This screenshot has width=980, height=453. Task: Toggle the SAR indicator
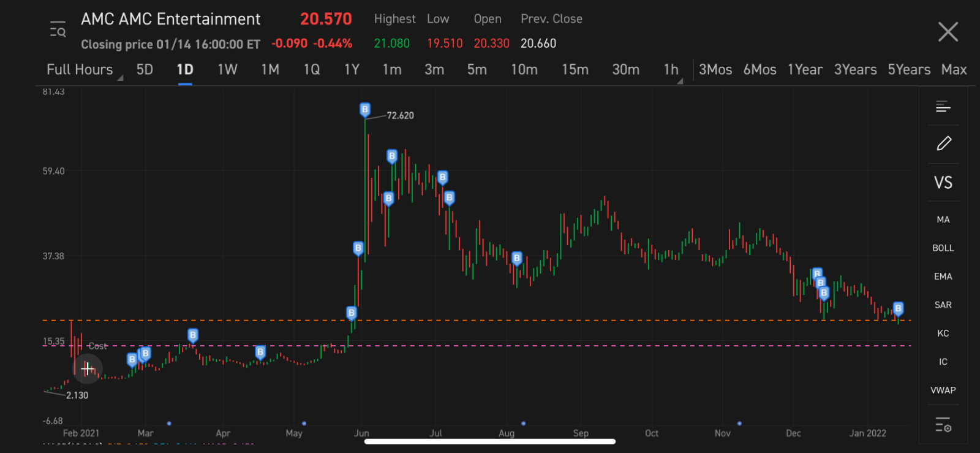[943, 305]
